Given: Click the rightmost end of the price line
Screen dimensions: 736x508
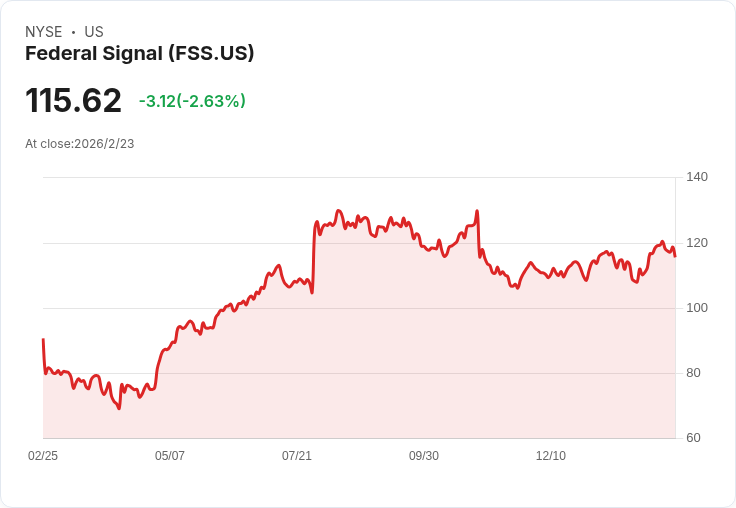Looking at the screenshot, I should [675, 256].
